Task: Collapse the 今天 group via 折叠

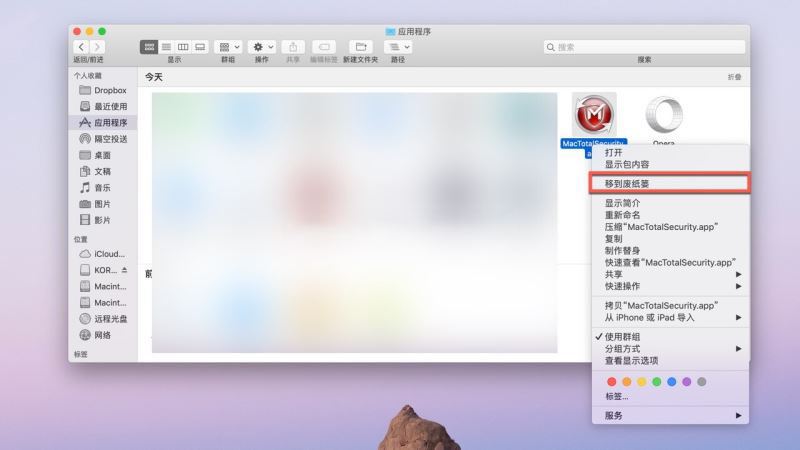Action: [734, 77]
